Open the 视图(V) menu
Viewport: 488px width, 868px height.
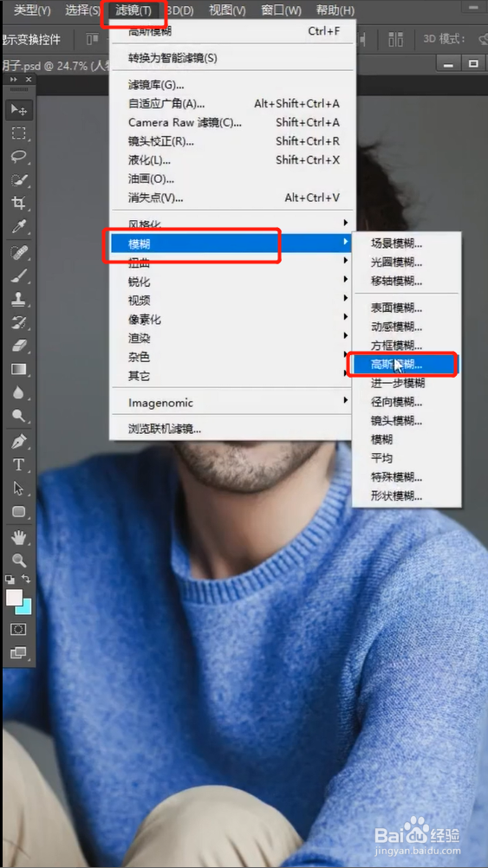pyautogui.click(x=227, y=10)
